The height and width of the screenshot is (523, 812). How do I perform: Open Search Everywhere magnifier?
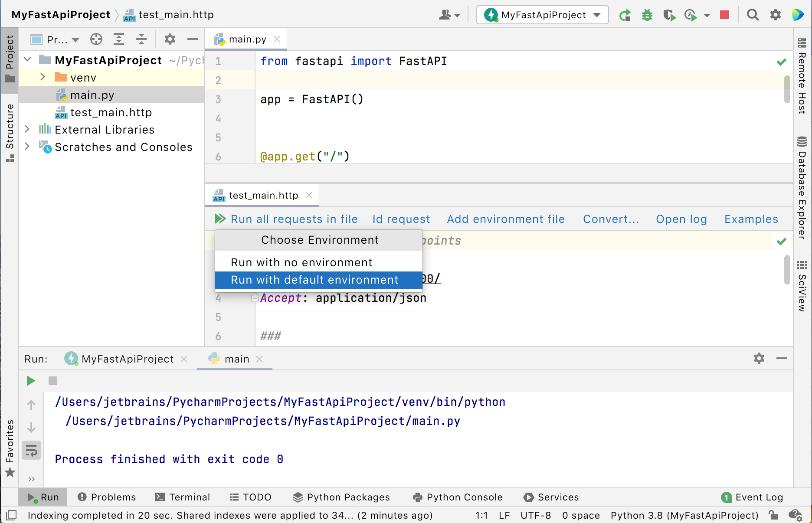point(753,14)
